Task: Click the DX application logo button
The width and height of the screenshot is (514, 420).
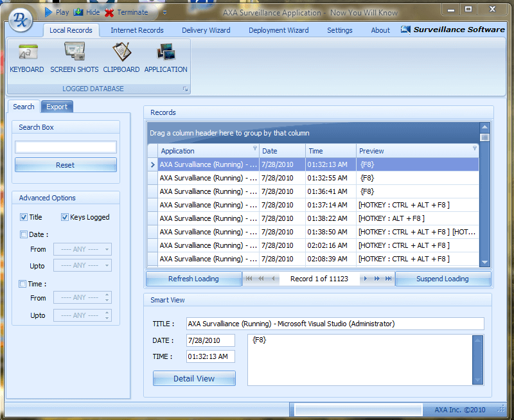Action: point(20,19)
